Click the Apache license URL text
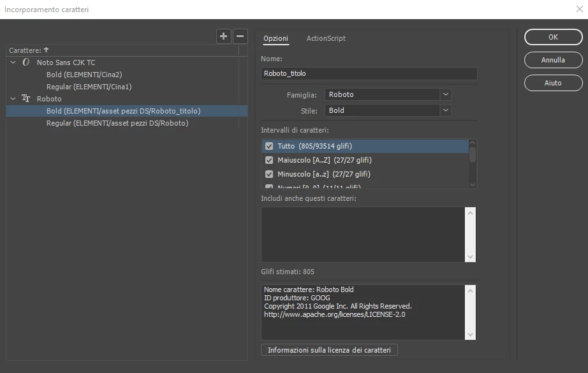This screenshot has width=588, height=373. tap(335, 314)
